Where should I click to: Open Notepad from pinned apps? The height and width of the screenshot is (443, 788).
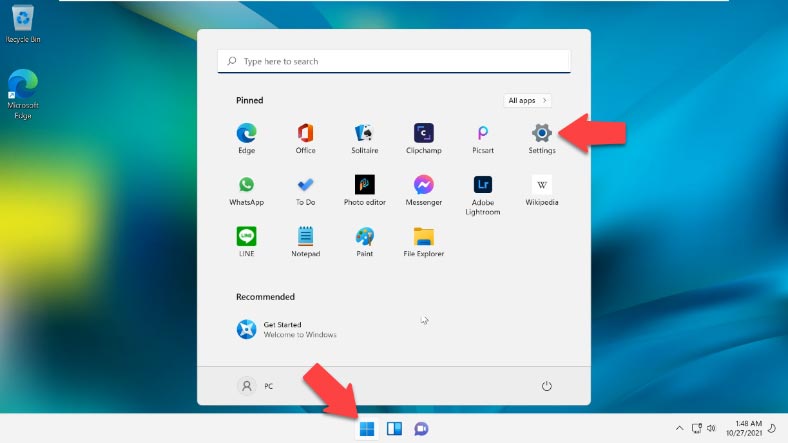click(305, 242)
